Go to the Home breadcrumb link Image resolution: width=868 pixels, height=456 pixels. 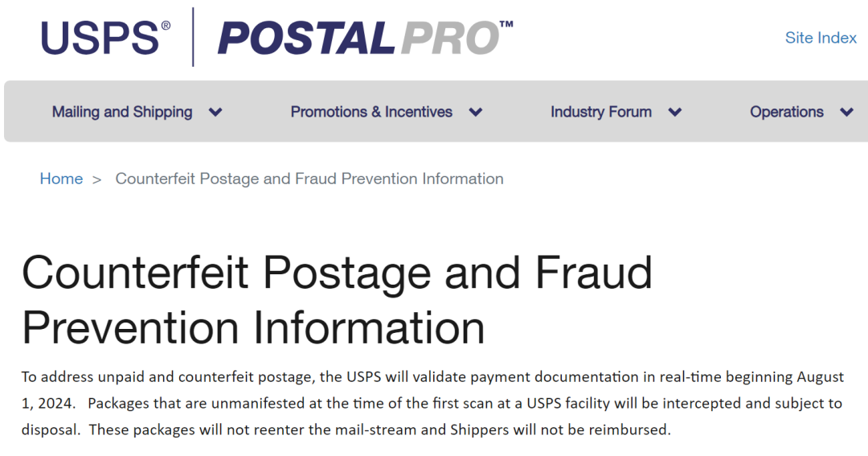(61, 179)
